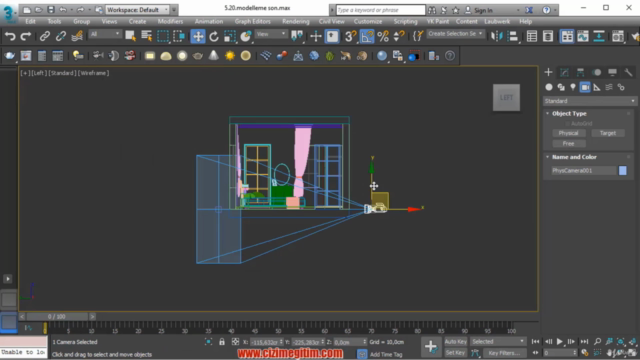Screen dimensions: 640x360
Task: Select the Select and Link tool
Action: (x=45, y=36)
